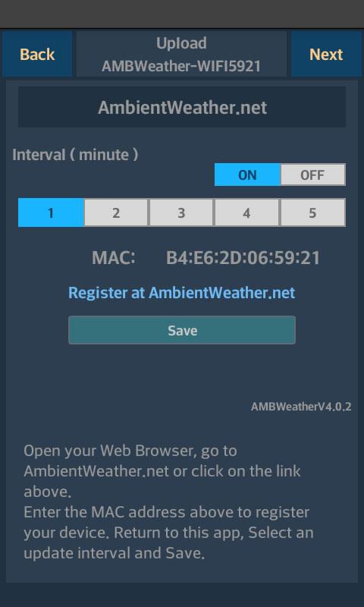The height and width of the screenshot is (607, 364).
Task: Tap the MAC: label
Action: click(x=114, y=258)
